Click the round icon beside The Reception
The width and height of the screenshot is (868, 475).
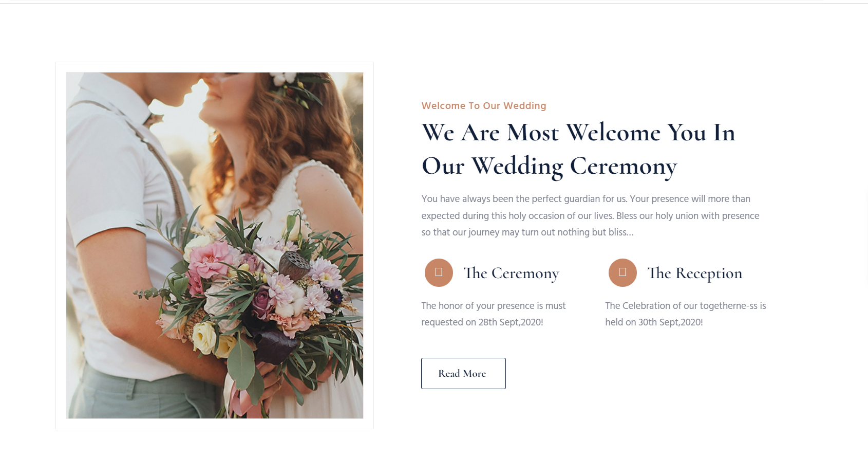point(622,272)
